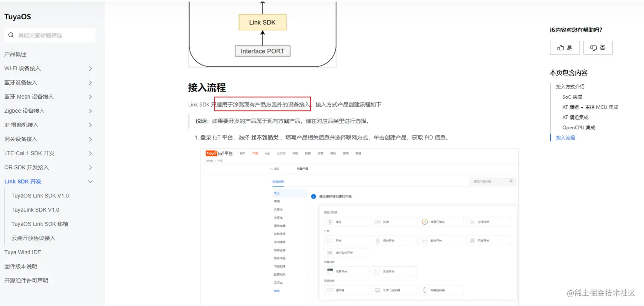644x306 pixels.
Task: Jump to AT 模组集成 in page contents
Action: click(x=575, y=117)
